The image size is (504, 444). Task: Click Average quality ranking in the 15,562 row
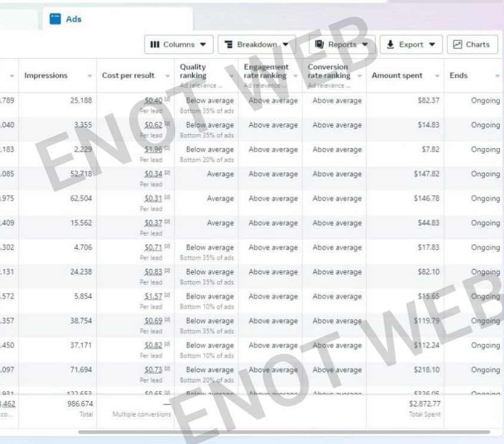[220, 223]
